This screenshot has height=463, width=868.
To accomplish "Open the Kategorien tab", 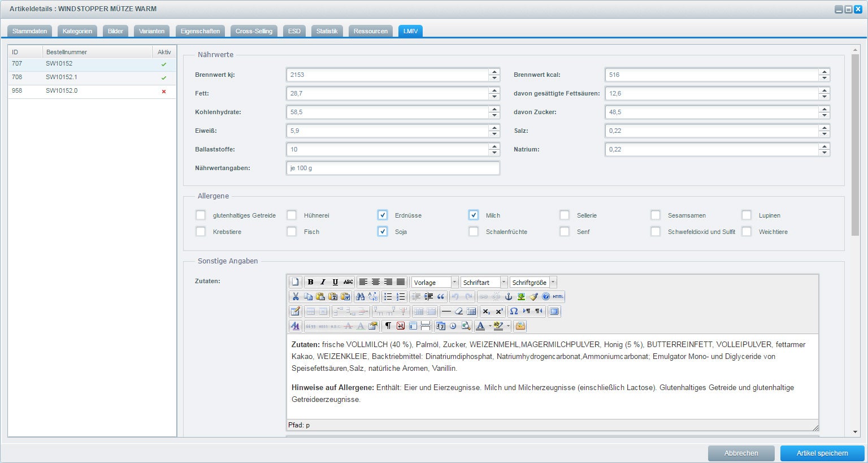I will [x=77, y=31].
